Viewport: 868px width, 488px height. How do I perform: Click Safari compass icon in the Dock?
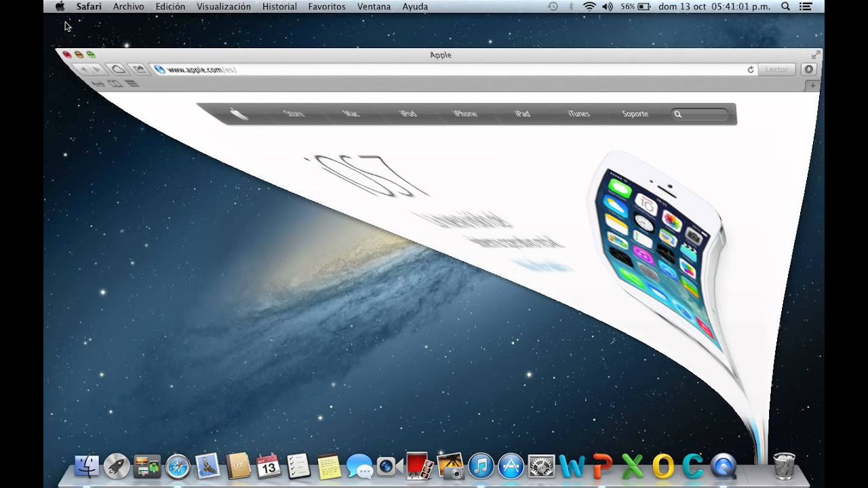pyautogui.click(x=178, y=466)
